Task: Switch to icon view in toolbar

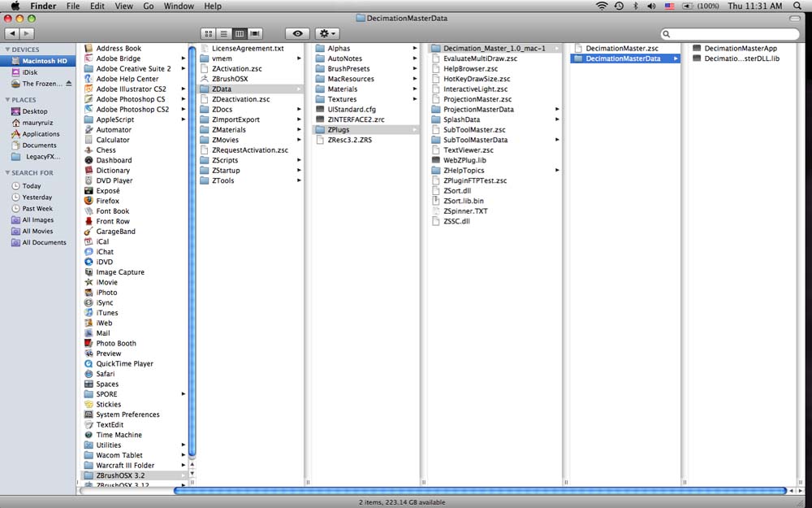Action: (208, 33)
